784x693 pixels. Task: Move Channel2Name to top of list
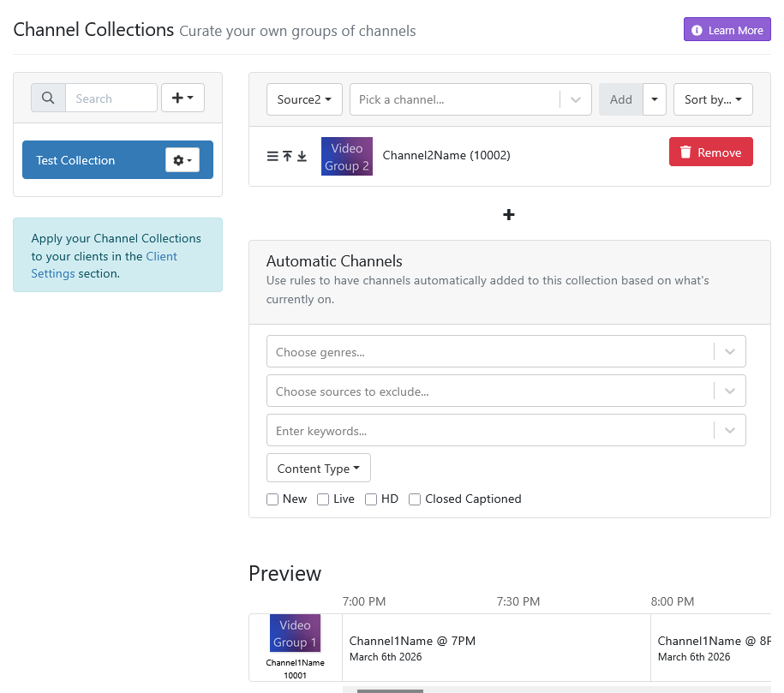click(x=287, y=156)
